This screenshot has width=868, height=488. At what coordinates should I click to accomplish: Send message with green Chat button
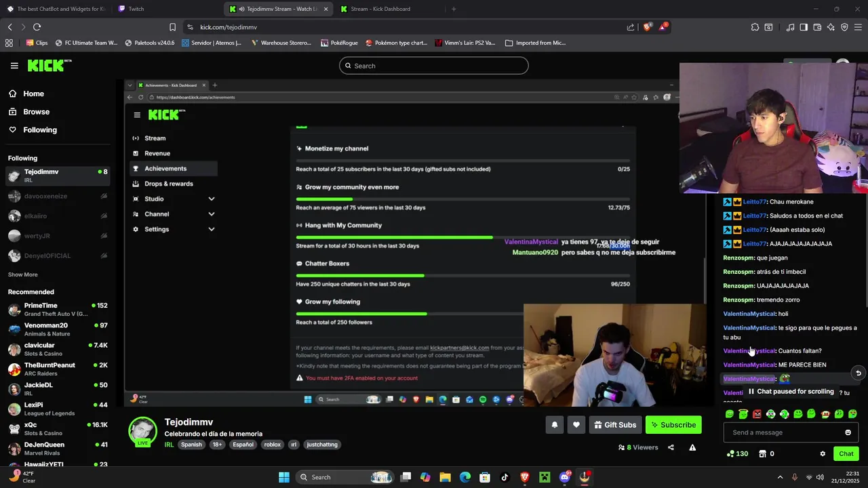point(846,453)
